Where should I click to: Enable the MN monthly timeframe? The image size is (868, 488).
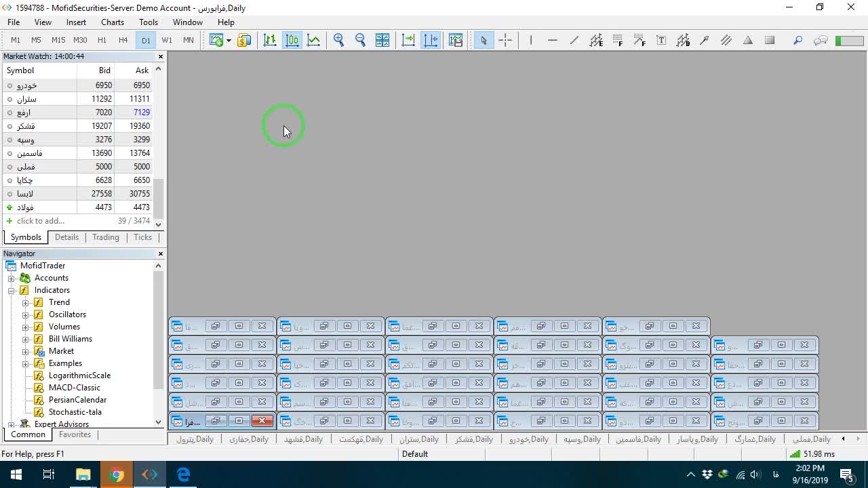click(x=189, y=40)
